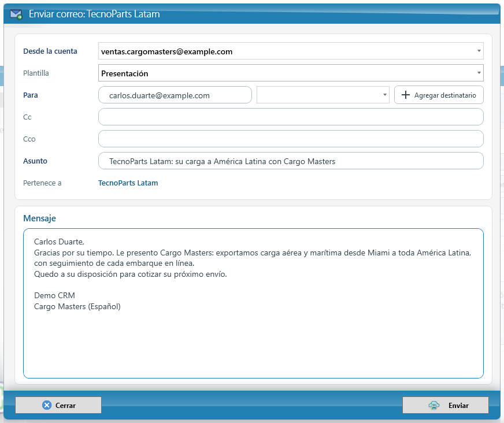The image size is (504, 423).
Task: Click the 'Asunto' field label
Action: coord(35,161)
